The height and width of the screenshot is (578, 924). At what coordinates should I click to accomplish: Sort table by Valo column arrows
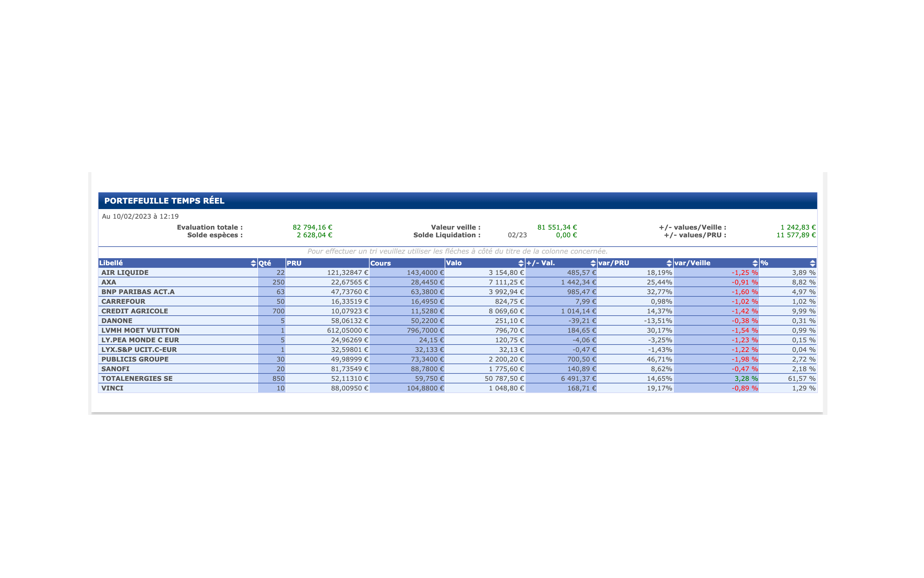(x=521, y=263)
